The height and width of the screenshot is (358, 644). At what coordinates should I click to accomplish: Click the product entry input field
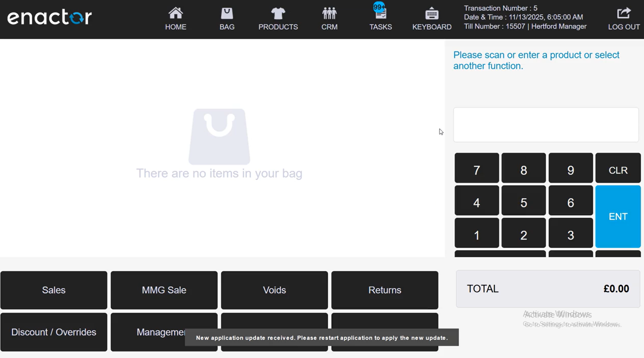click(546, 125)
